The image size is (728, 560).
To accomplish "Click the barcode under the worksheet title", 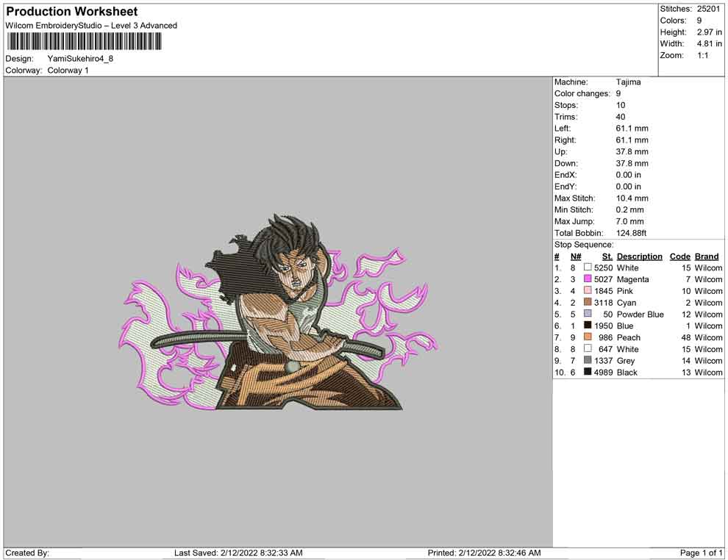I will pyautogui.click(x=84, y=41).
